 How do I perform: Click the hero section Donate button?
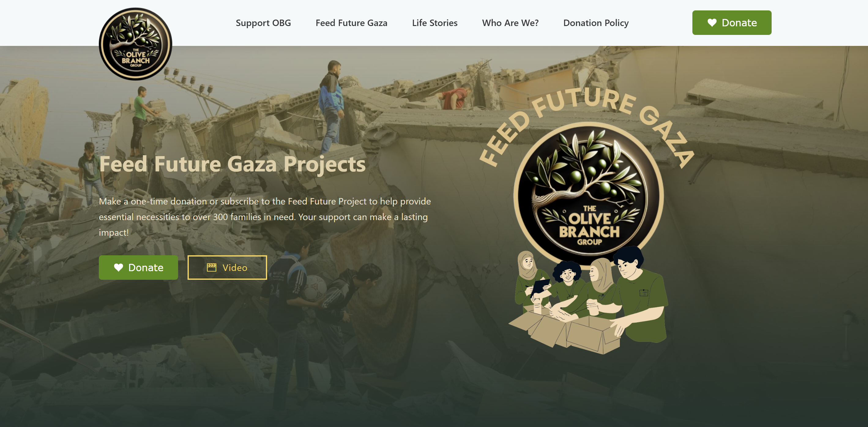pos(138,267)
